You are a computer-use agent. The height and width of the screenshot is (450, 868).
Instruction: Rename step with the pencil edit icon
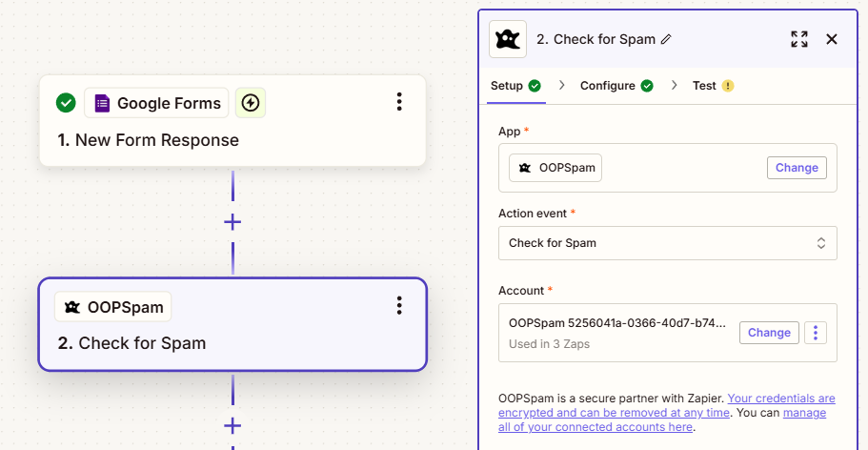667,39
